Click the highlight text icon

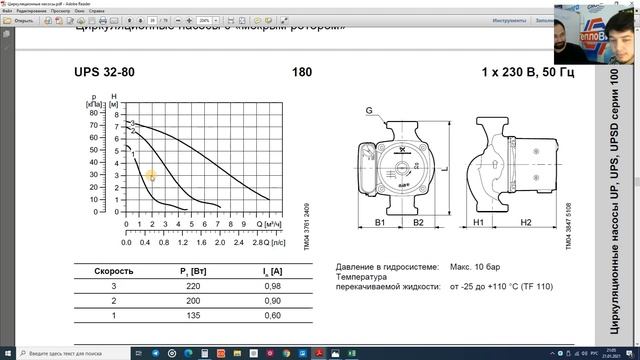pos(268,20)
